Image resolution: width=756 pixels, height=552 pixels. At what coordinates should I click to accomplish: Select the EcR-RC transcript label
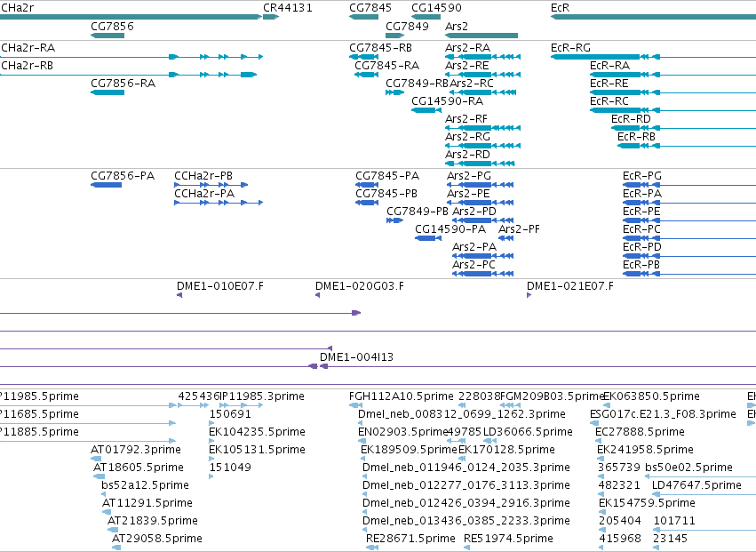609,101
